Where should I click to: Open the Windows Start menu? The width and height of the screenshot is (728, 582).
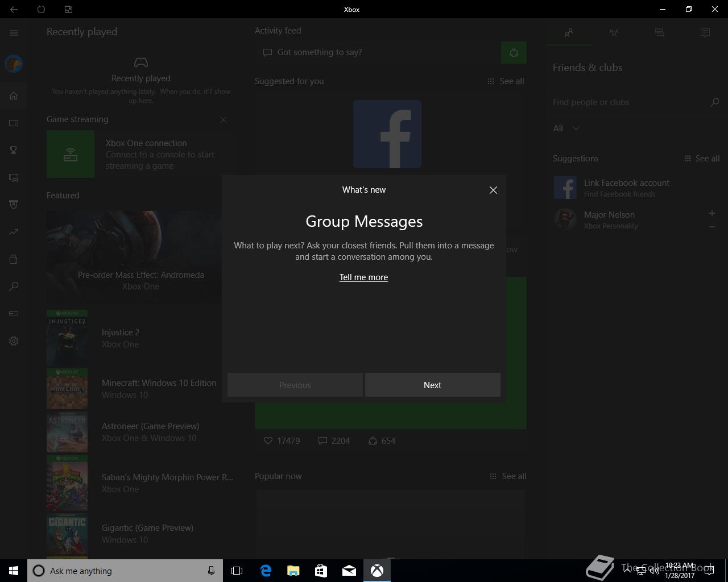(x=14, y=571)
